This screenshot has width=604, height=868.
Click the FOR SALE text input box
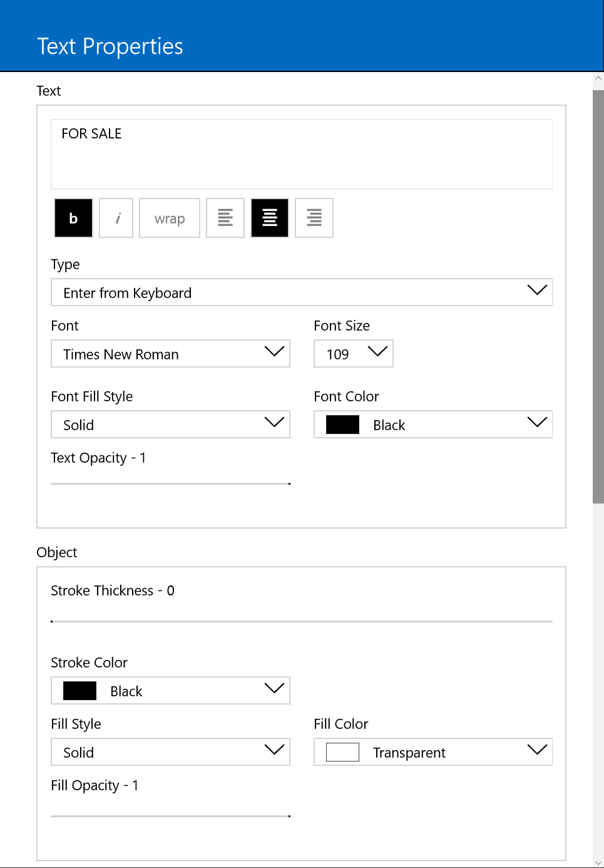302,154
